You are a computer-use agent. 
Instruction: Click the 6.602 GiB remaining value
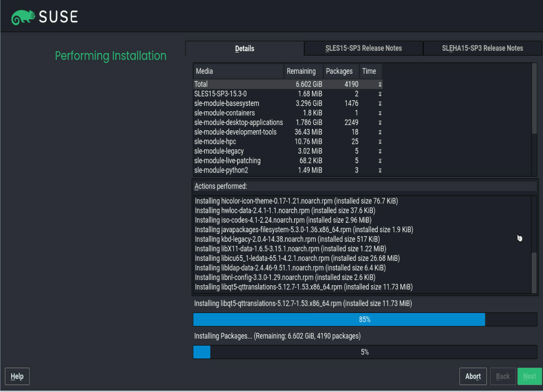click(x=309, y=84)
